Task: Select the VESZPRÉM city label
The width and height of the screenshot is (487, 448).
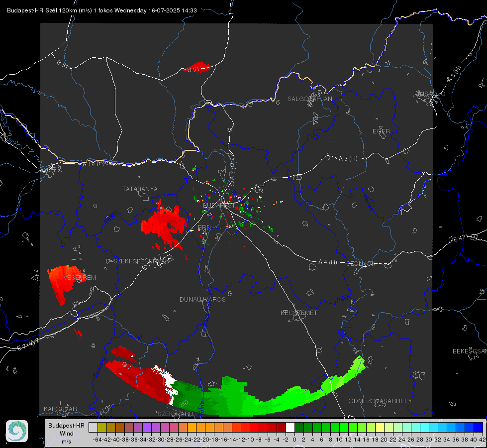Action: (80, 277)
